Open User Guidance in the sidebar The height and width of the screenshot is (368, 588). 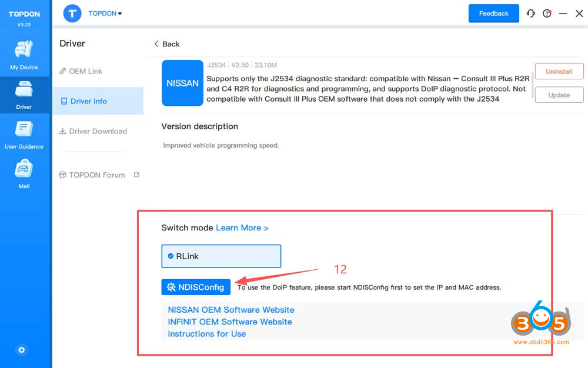coord(24,135)
